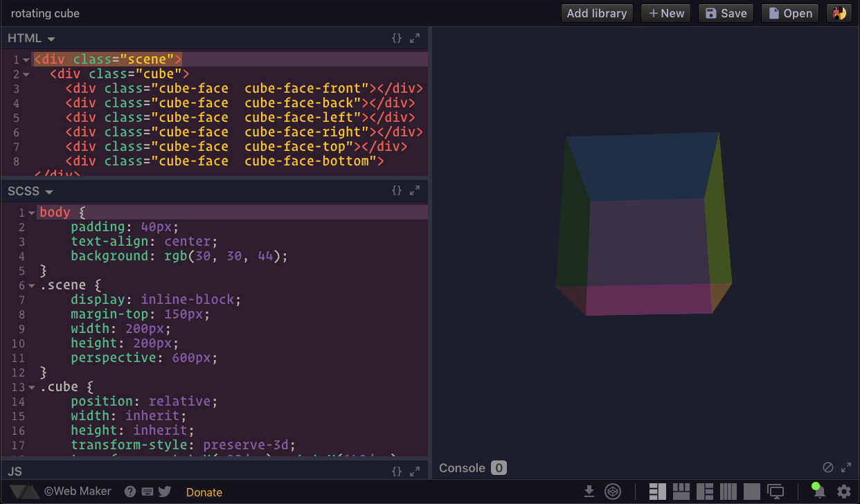Select the Console panel header
860x504 pixels.
(462, 467)
